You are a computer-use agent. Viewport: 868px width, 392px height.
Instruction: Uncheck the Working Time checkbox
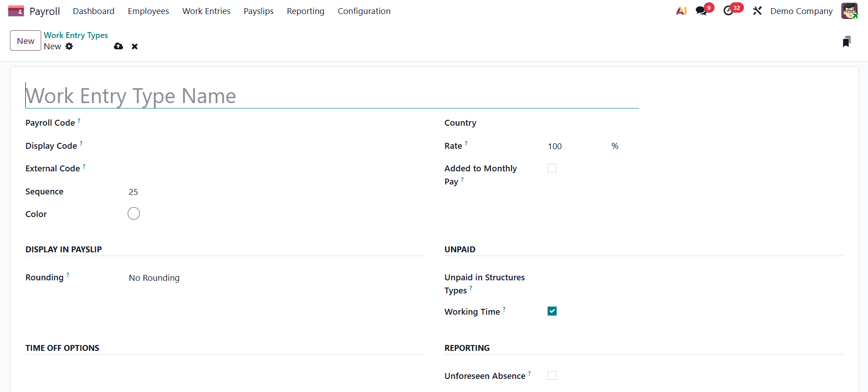[552, 311]
